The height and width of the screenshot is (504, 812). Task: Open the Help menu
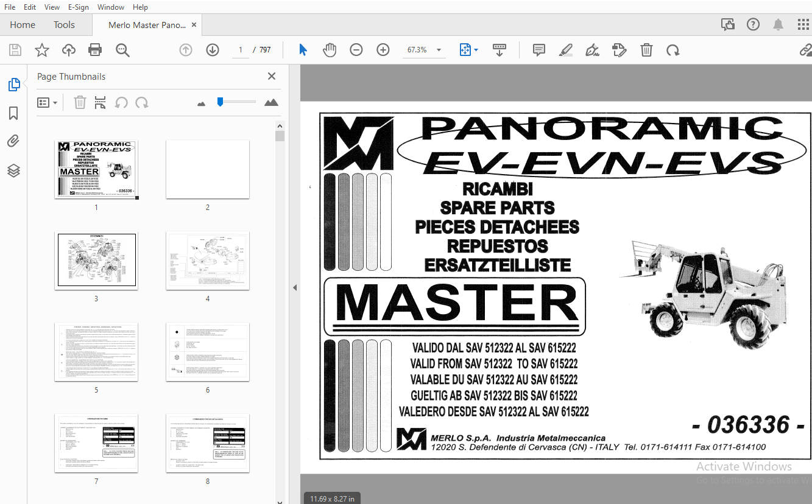click(140, 7)
